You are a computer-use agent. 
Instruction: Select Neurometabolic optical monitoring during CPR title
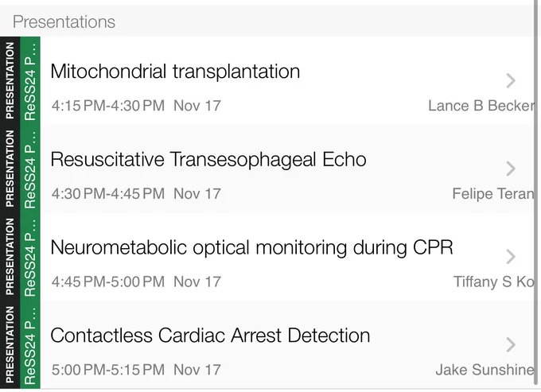pos(251,247)
